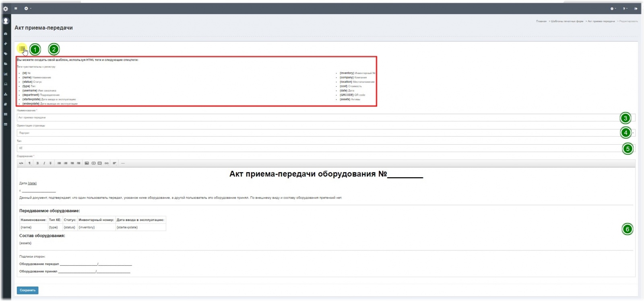
Task: Apply strikethrough formatting in editor toolbar
Action: [50, 163]
